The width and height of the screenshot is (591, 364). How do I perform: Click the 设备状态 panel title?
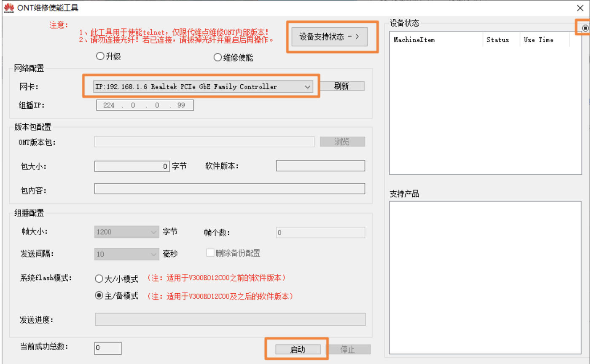404,23
